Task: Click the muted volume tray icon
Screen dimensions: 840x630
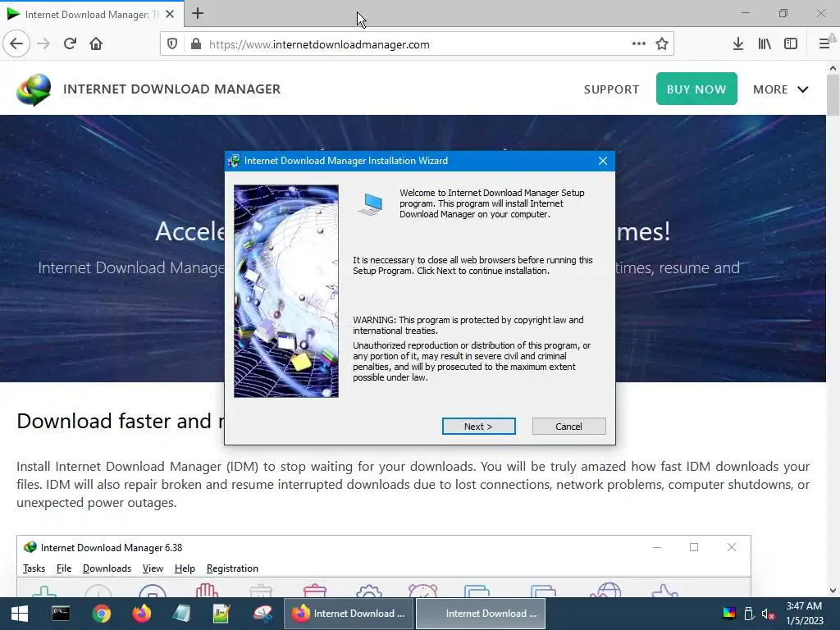Action: 768,614
